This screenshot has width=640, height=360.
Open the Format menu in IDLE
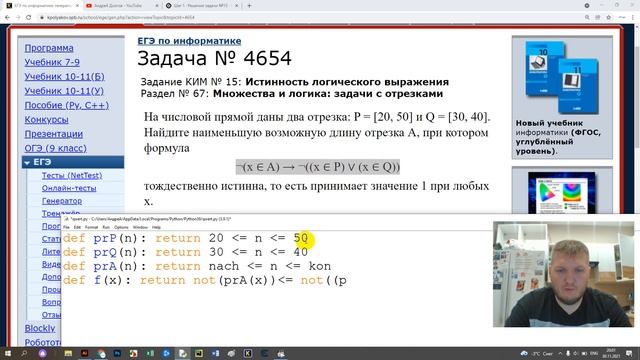[91, 227]
